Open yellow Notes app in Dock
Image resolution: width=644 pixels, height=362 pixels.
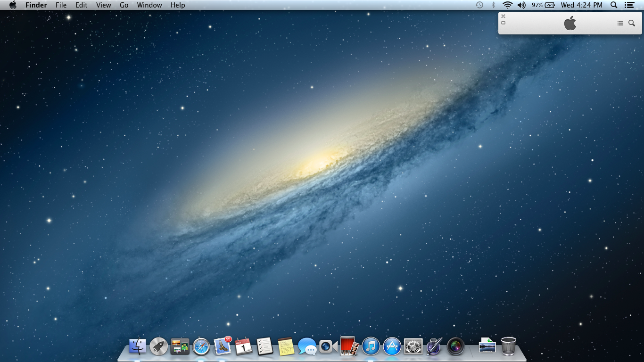point(286,346)
